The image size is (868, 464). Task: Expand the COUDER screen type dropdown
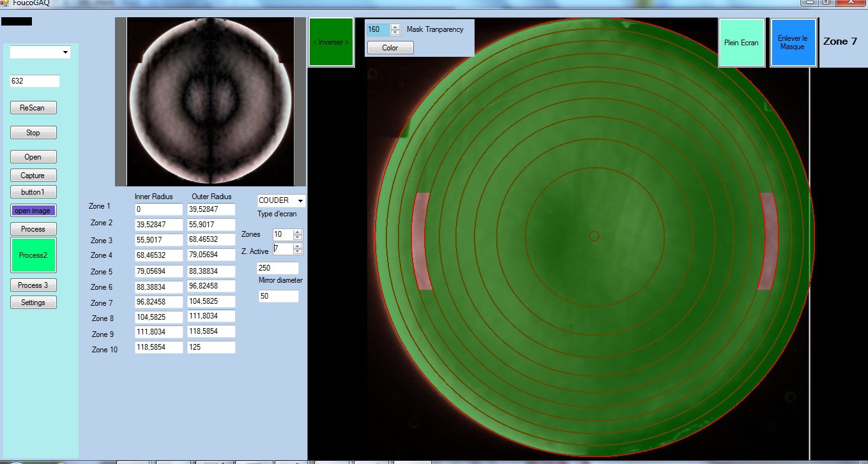(x=300, y=200)
